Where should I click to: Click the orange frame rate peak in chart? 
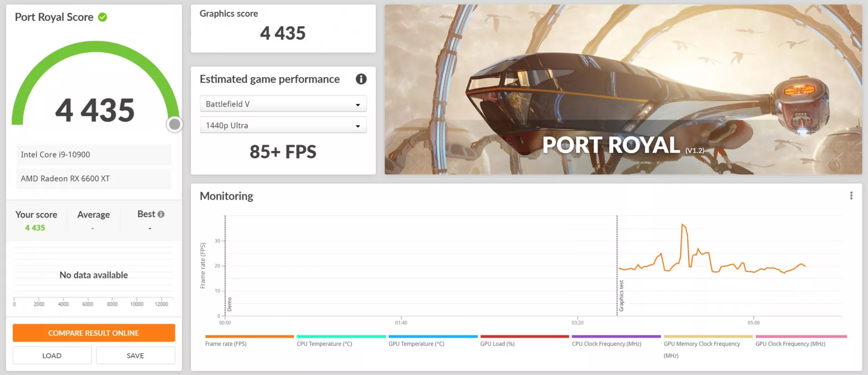coord(684,226)
